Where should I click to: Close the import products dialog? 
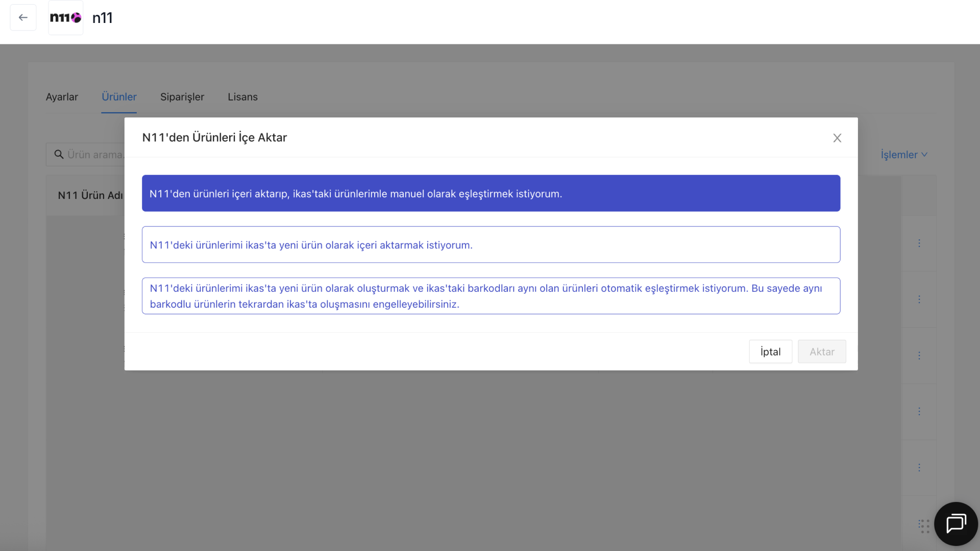pyautogui.click(x=837, y=138)
